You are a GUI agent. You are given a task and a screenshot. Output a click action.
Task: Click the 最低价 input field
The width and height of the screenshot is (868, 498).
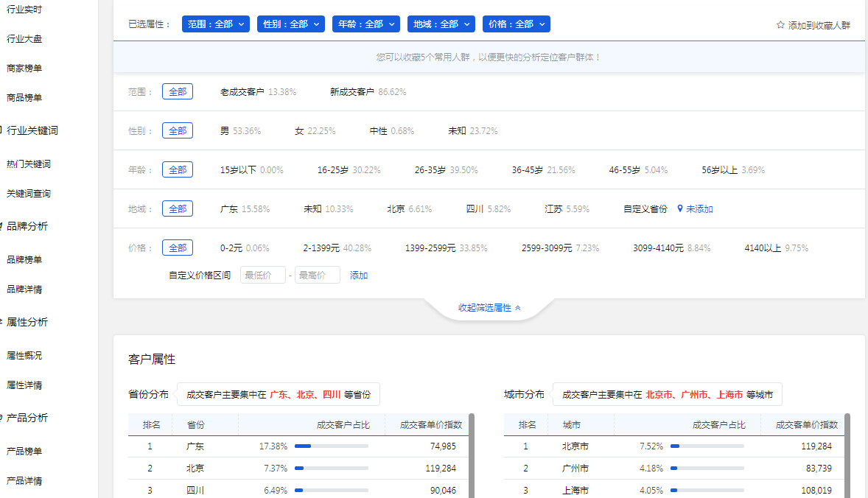(x=262, y=276)
